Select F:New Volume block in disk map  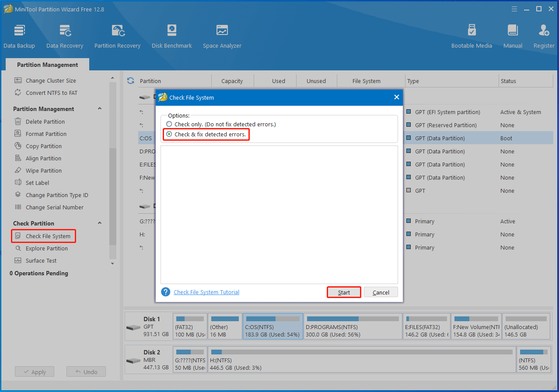pyautogui.click(x=476, y=326)
